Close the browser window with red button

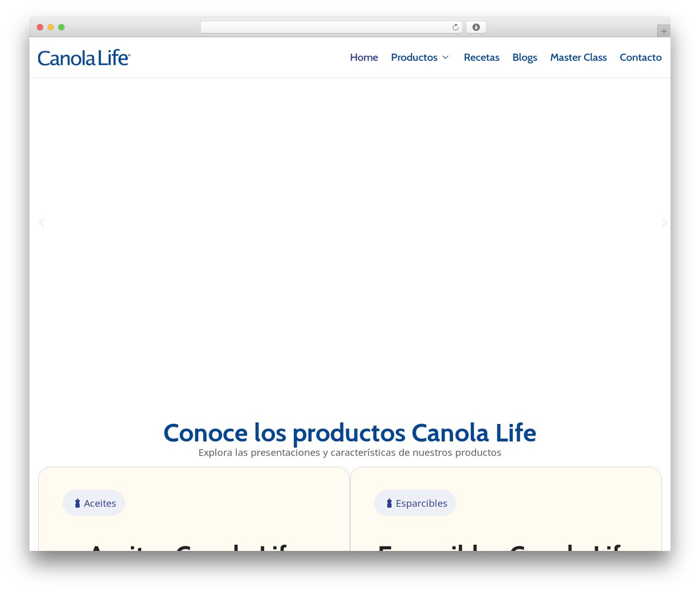(x=40, y=27)
